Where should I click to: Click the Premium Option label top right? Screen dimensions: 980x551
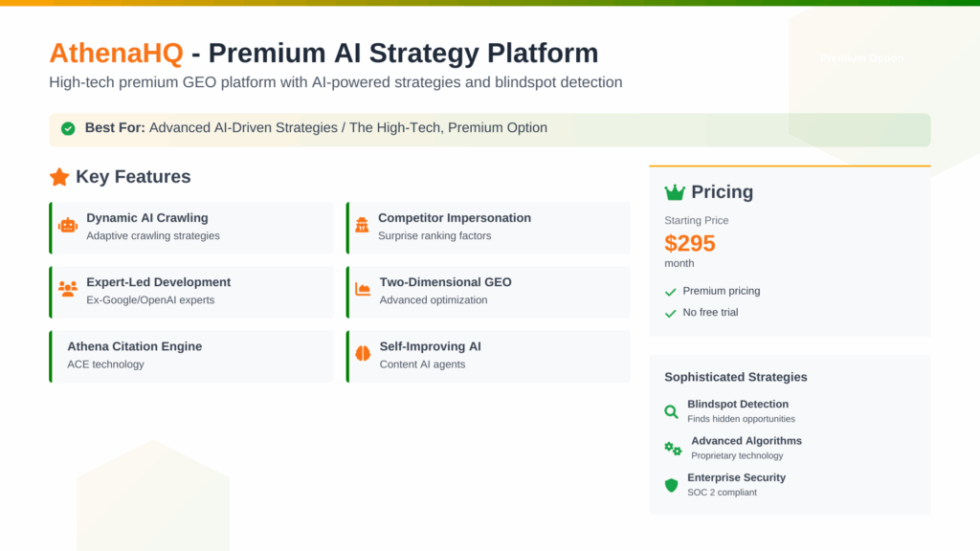[x=862, y=57]
